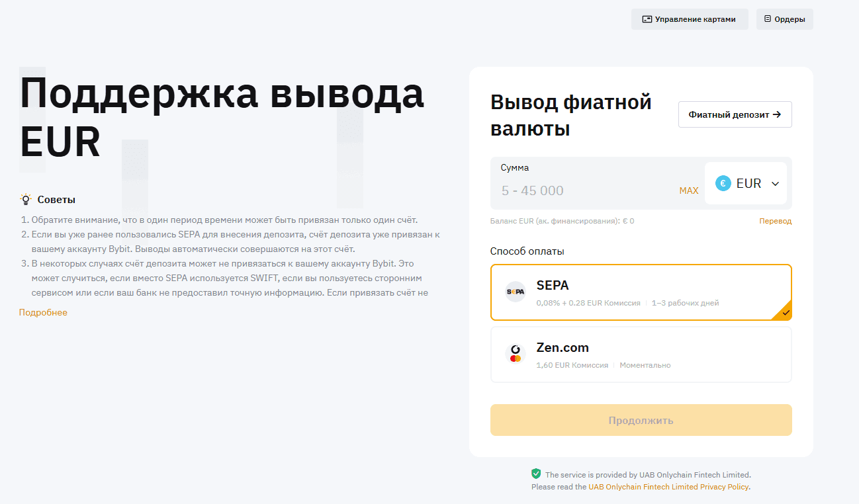Select SEPA payment method
The image size is (859, 504).
click(641, 292)
